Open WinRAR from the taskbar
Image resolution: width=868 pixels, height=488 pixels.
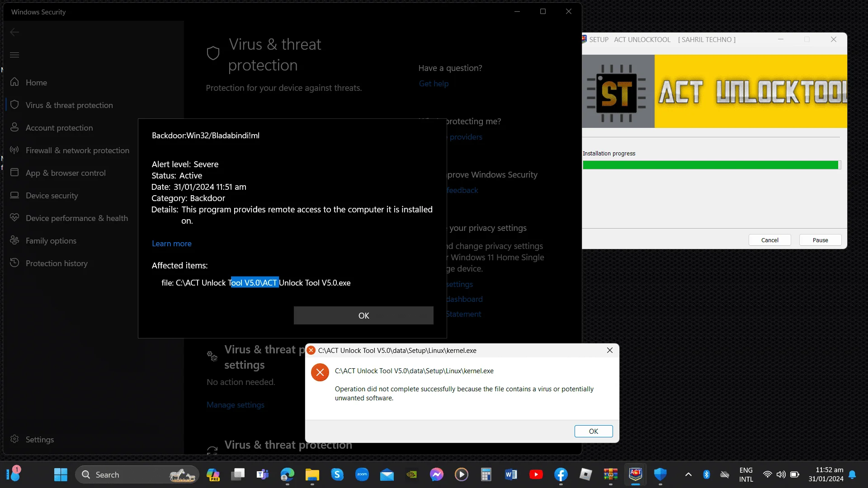click(611, 474)
